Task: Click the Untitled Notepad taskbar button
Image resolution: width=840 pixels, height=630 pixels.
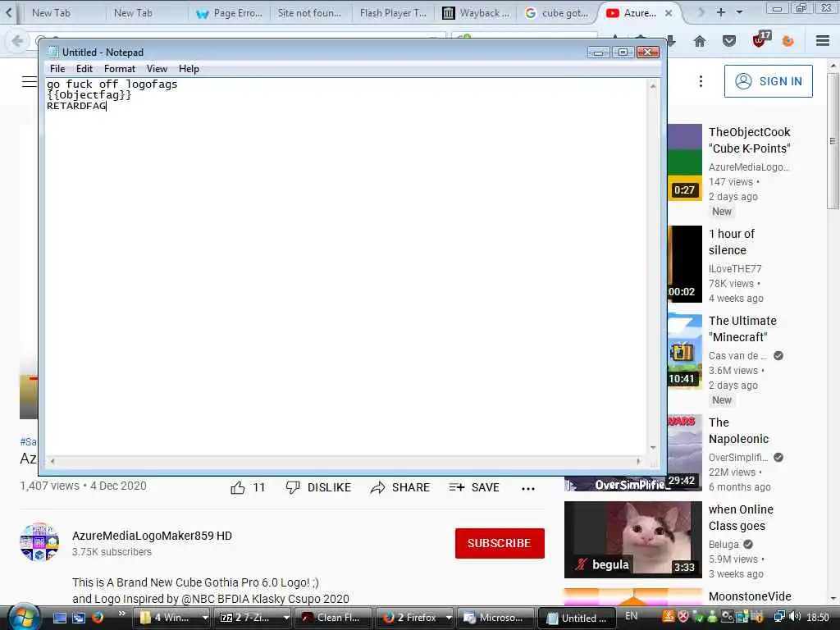Action: [577, 618]
